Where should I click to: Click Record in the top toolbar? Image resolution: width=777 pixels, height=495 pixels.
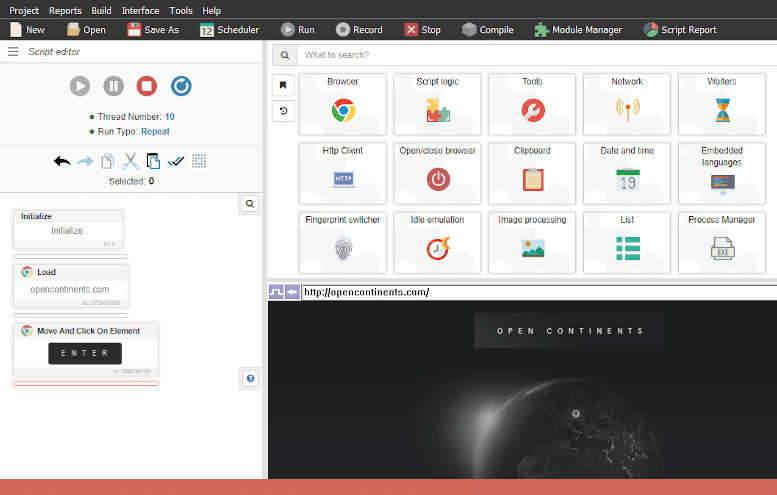[x=359, y=30]
